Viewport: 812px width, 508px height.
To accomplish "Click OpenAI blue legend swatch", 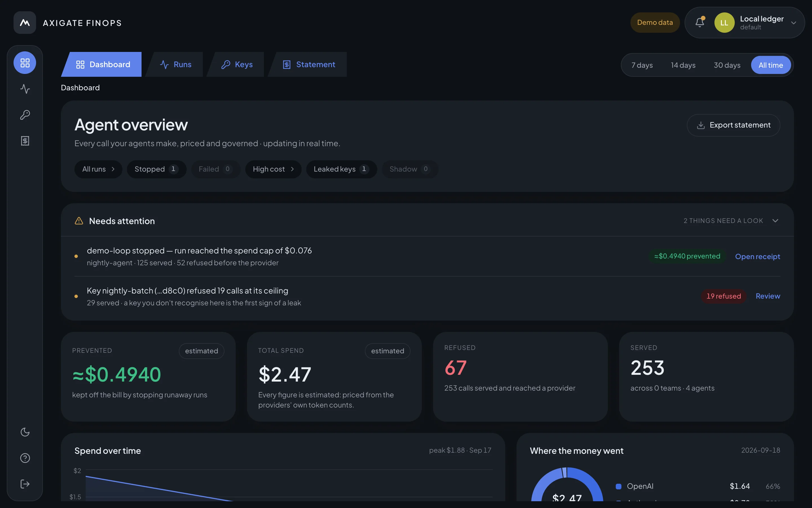I will click(618, 486).
